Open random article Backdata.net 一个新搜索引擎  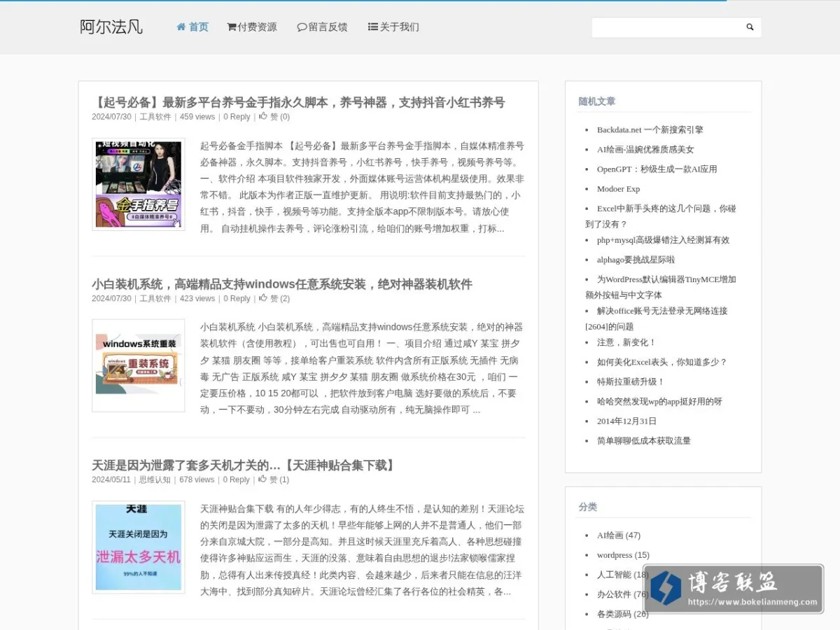click(x=650, y=129)
